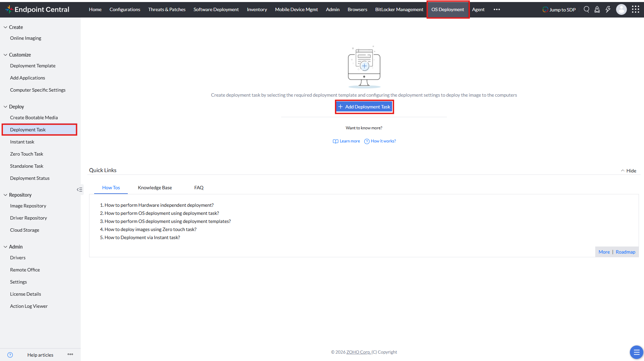Open the Learn more link
The image size is (644, 361).
350,141
